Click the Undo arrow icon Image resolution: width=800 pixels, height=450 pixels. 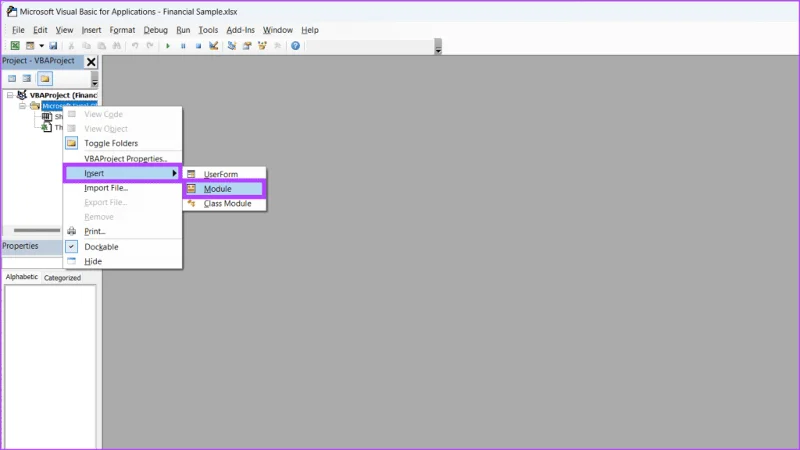click(135, 46)
